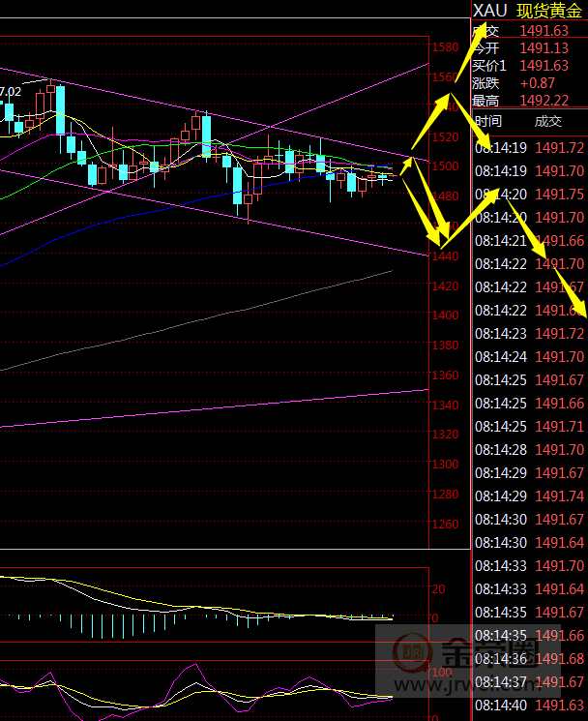588x721 pixels.
Task: Click the tallest cyan candlestick near 7.02 label
Action: point(60,110)
